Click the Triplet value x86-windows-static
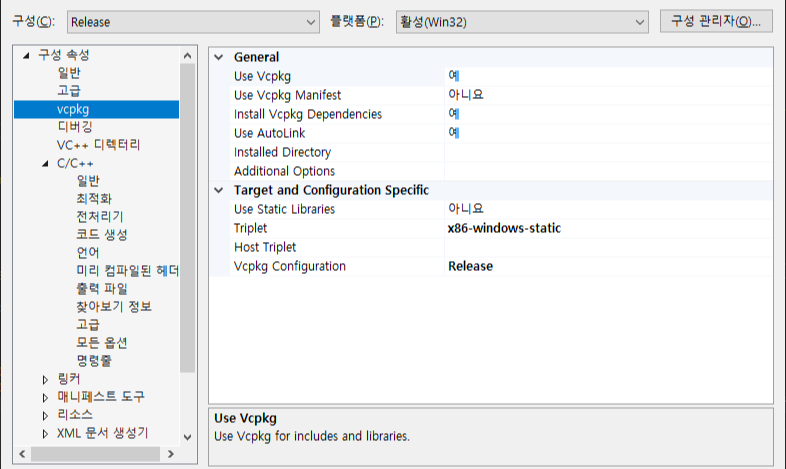Viewport: 786px width, 469px height. point(504,228)
